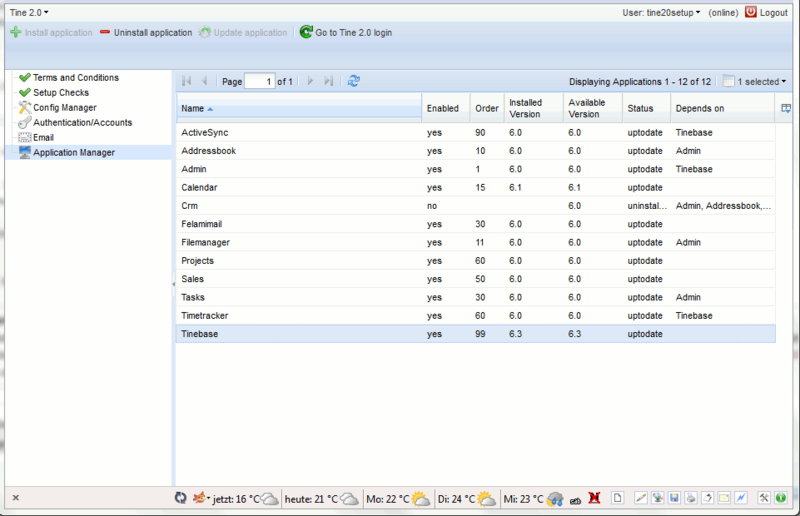Sort by Installed Version column header
The height and width of the screenshot is (516, 800).
534,108
